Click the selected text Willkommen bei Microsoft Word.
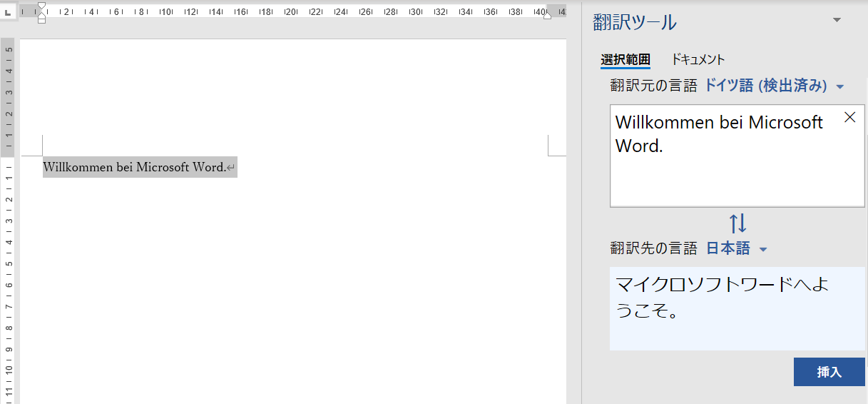The image size is (868, 404). 134,168
